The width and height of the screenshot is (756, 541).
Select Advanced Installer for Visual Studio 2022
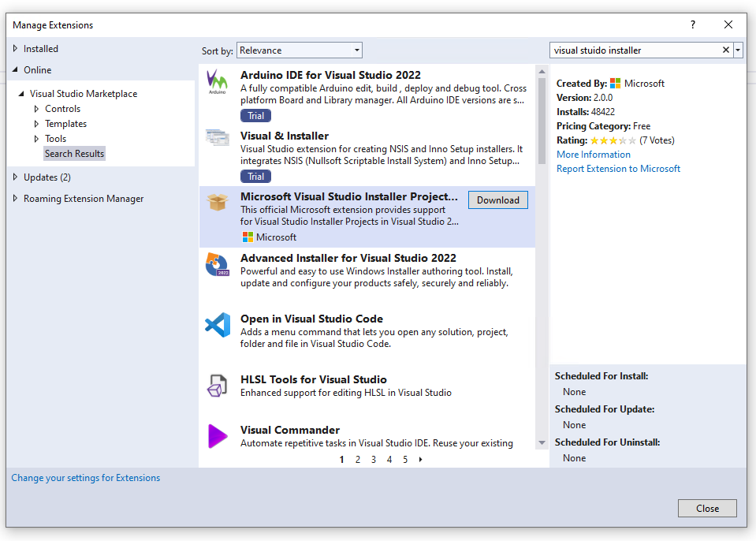[x=348, y=258]
